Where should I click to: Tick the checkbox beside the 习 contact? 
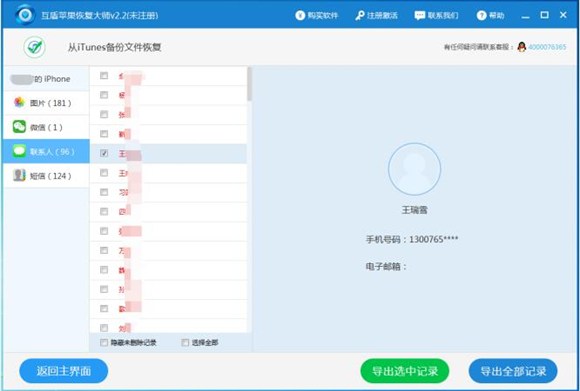pyautogui.click(x=104, y=192)
